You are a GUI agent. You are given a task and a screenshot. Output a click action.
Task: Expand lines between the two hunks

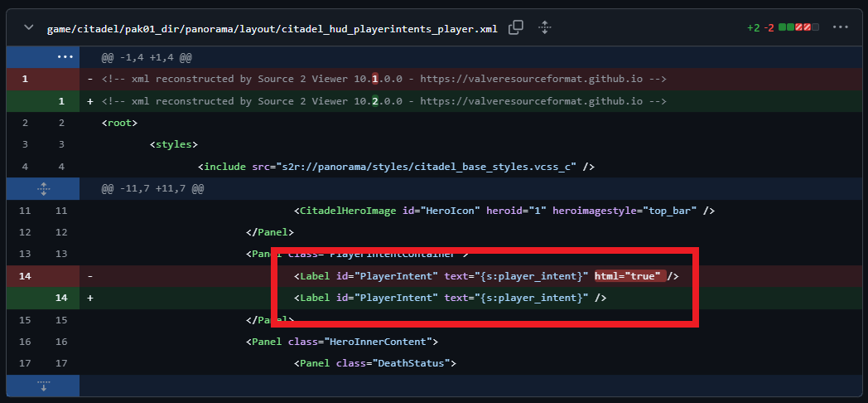click(43, 188)
